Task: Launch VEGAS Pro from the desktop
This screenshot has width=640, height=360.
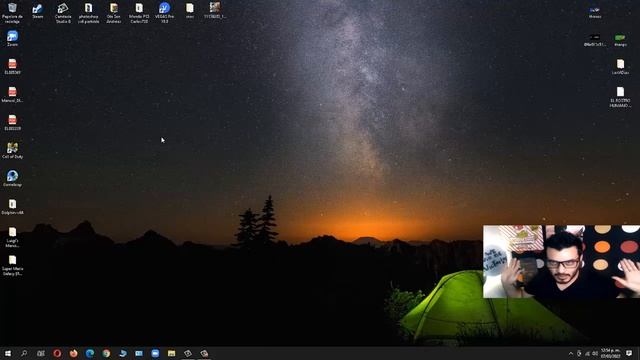Action: coord(164,13)
